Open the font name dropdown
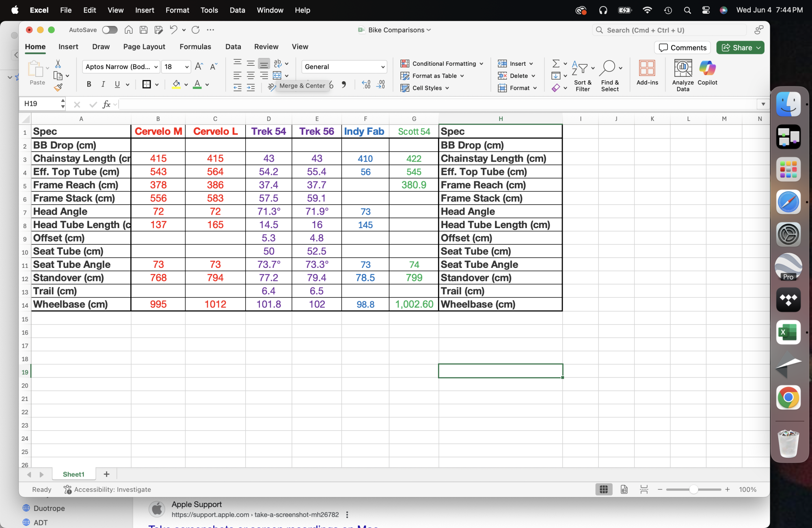 156,67
